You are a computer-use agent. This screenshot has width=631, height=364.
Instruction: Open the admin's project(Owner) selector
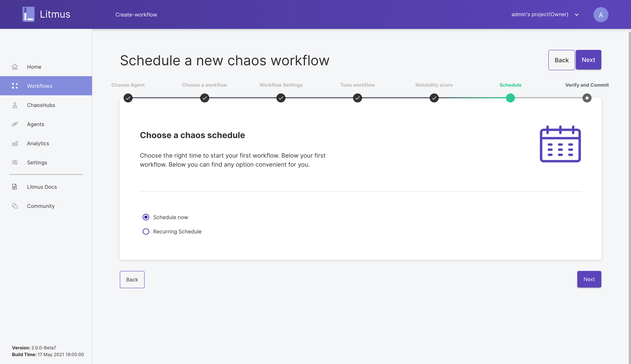[540, 14]
